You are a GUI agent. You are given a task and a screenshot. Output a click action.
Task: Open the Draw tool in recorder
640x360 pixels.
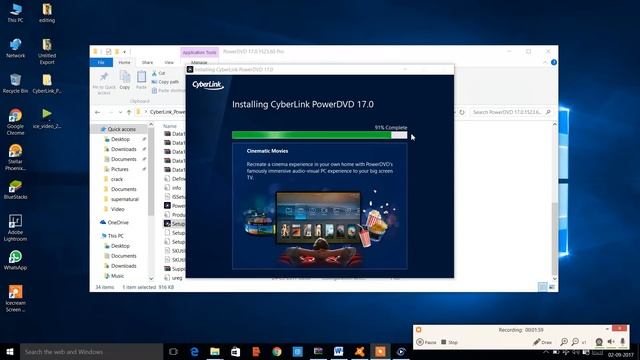[x=542, y=342]
